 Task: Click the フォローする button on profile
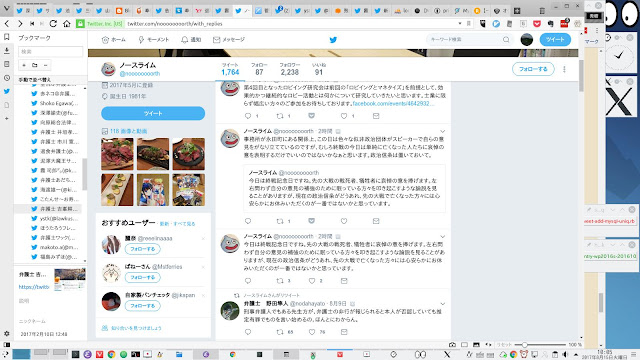(x=533, y=69)
